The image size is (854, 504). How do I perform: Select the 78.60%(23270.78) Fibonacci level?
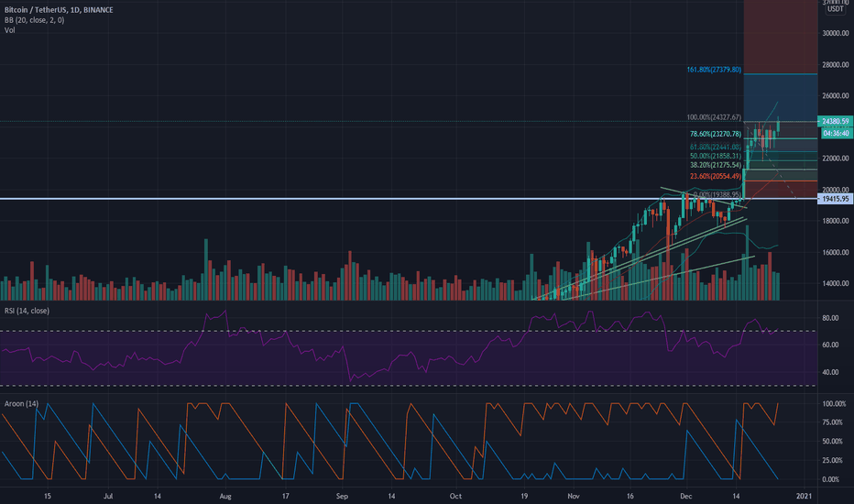click(716, 134)
